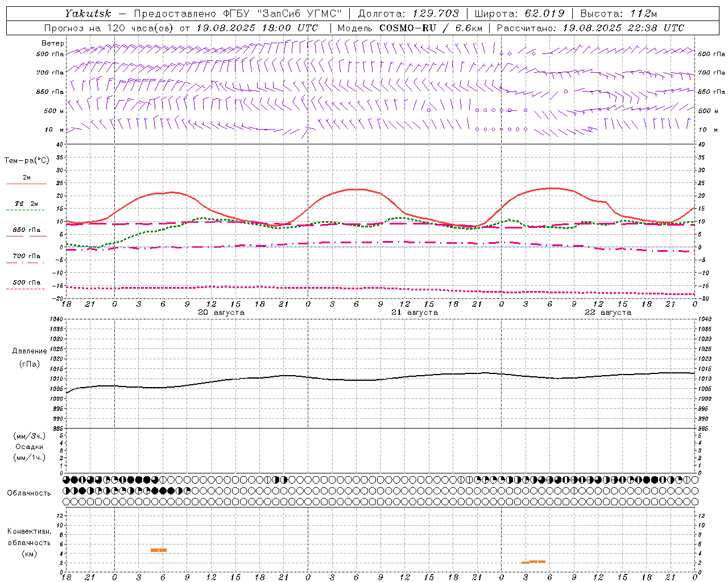Click the "21 августа" date label

point(415,313)
